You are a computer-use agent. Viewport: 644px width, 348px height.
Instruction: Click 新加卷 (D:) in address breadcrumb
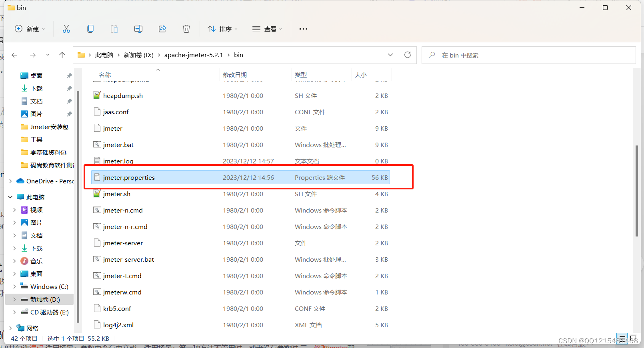pyautogui.click(x=138, y=55)
